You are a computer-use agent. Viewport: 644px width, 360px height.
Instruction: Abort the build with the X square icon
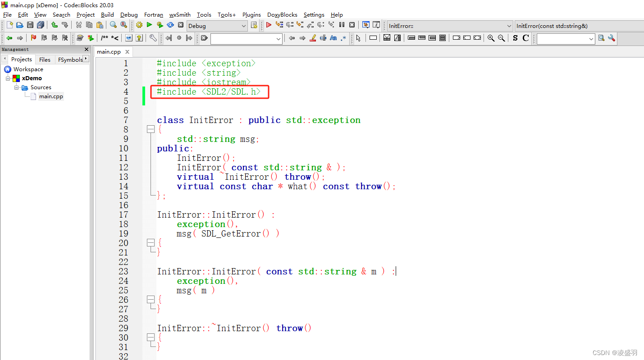point(181,25)
